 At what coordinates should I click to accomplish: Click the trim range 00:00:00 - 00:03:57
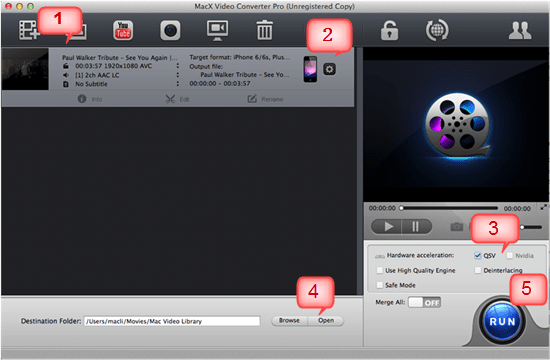coord(220,84)
